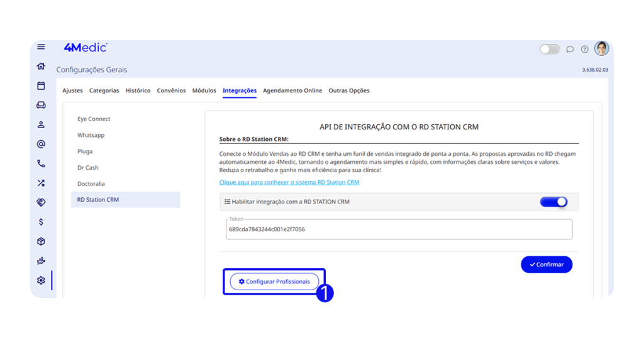Open the at-sign email icon in sidebar
The width and height of the screenshot is (644, 338).
pos(41,144)
